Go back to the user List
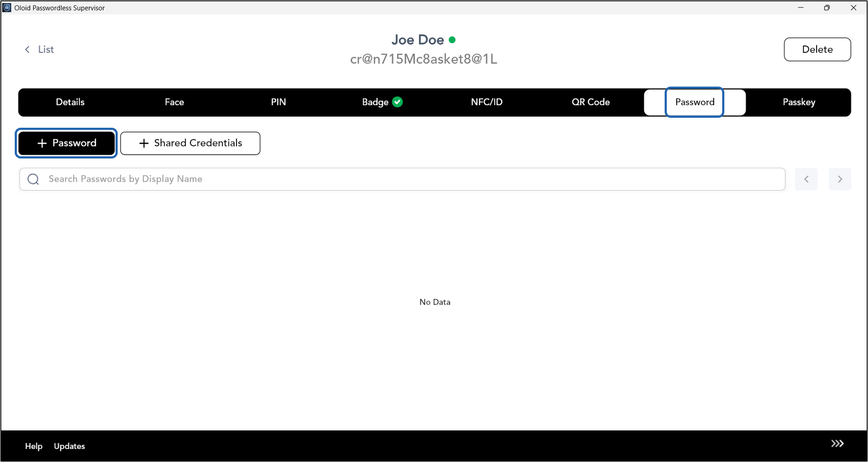This screenshot has width=868, height=462. 39,49
